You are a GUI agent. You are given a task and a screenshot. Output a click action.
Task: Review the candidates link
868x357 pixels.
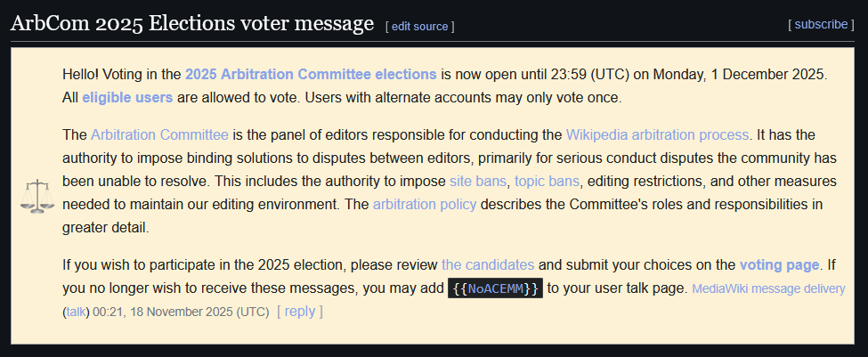tap(487, 264)
